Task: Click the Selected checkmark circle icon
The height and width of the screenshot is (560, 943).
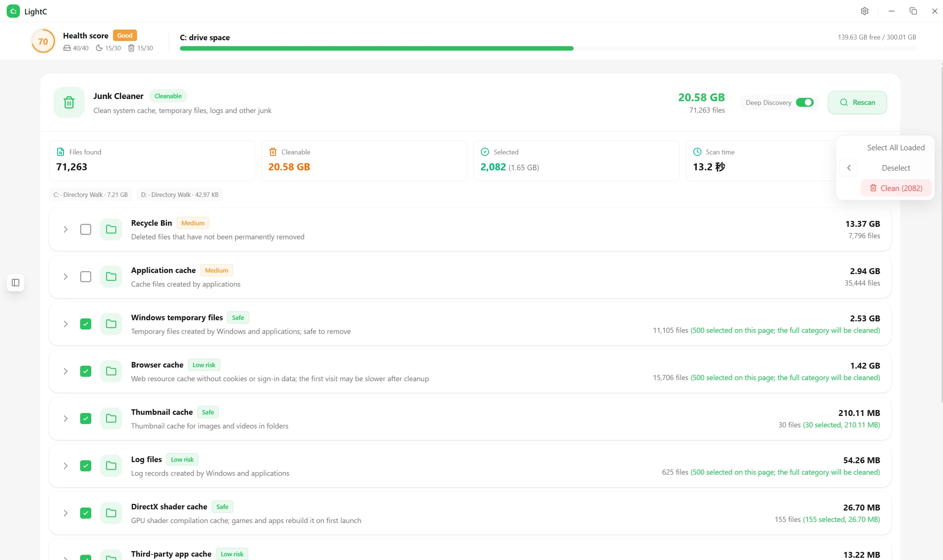Action: 485,152
